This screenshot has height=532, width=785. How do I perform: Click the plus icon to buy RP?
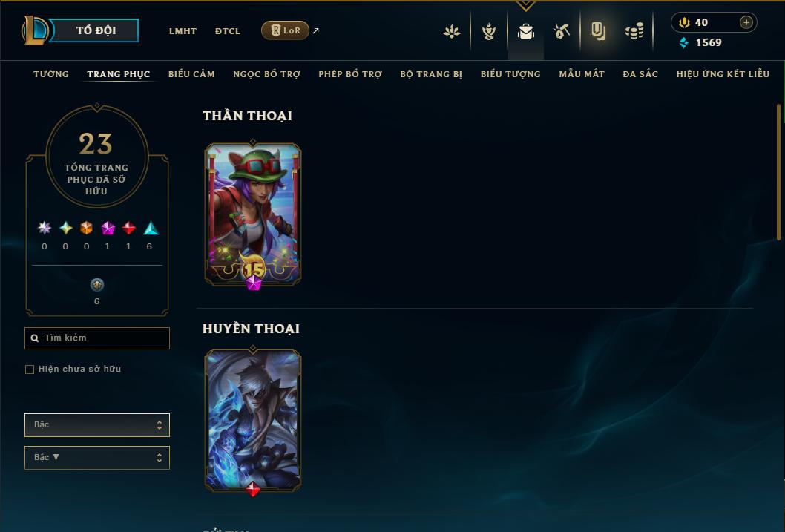tap(746, 22)
